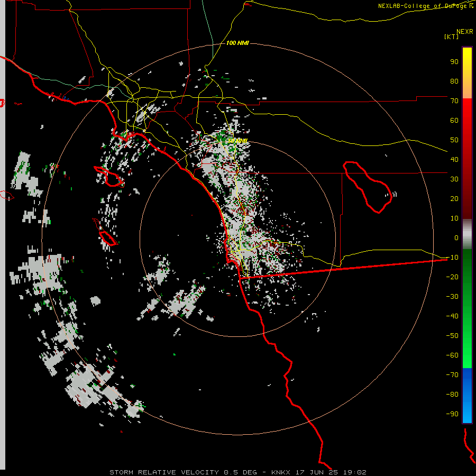Select the -40 knot scale label

tap(452, 316)
